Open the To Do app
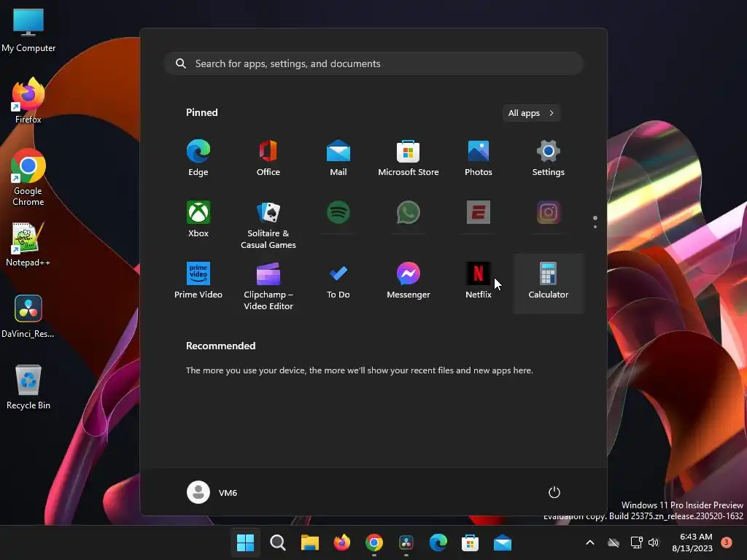Screen dimensions: 747x560 coord(338,281)
